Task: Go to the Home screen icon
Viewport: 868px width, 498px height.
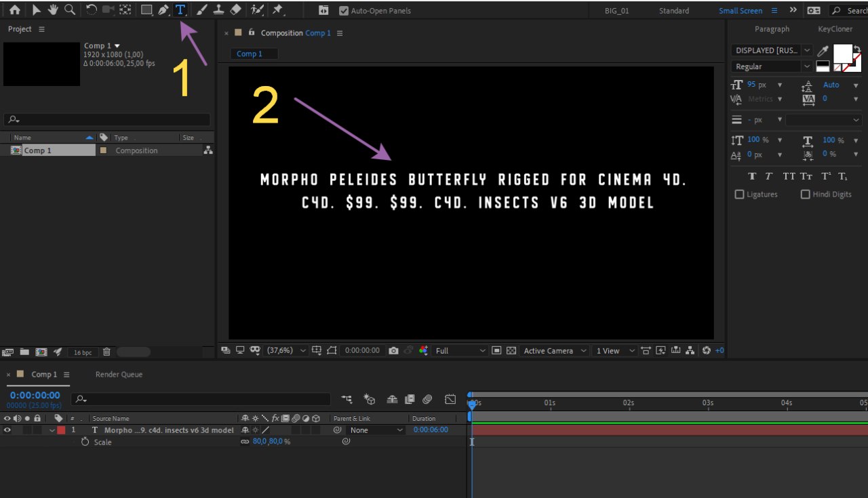Action: click(x=14, y=10)
